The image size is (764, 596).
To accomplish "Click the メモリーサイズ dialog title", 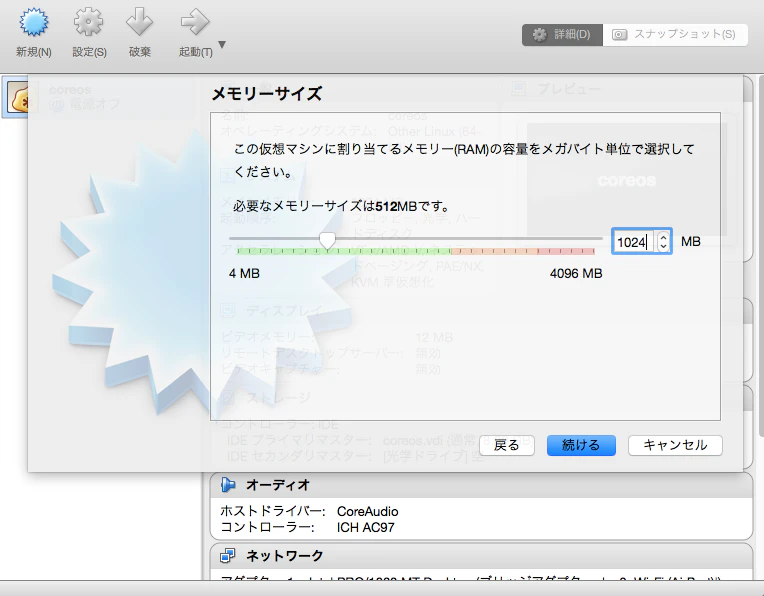I will click(x=267, y=94).
